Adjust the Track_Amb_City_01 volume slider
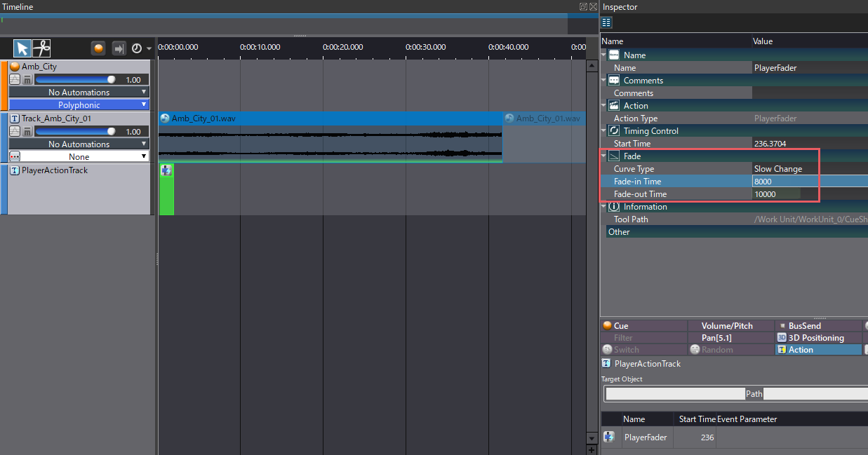The image size is (868, 455). click(x=75, y=132)
